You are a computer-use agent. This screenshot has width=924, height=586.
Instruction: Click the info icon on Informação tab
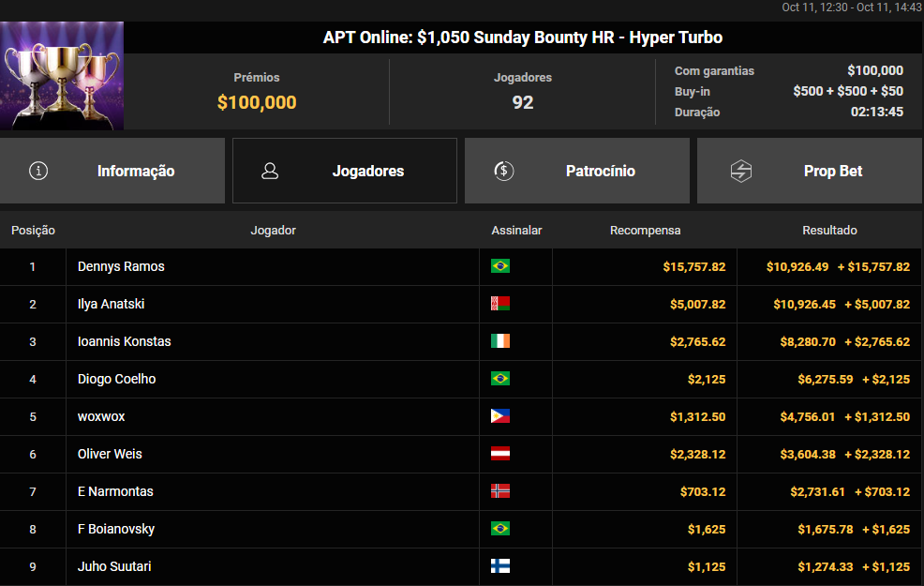[x=38, y=171]
